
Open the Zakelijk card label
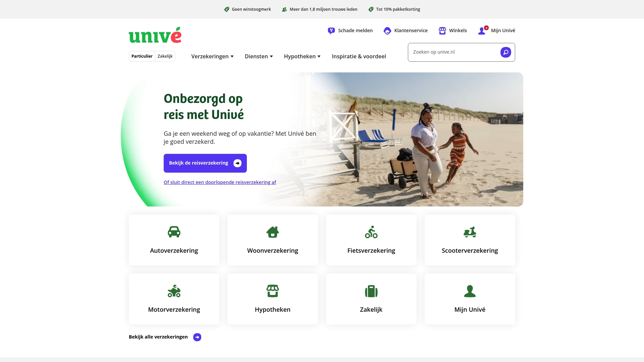371,310
